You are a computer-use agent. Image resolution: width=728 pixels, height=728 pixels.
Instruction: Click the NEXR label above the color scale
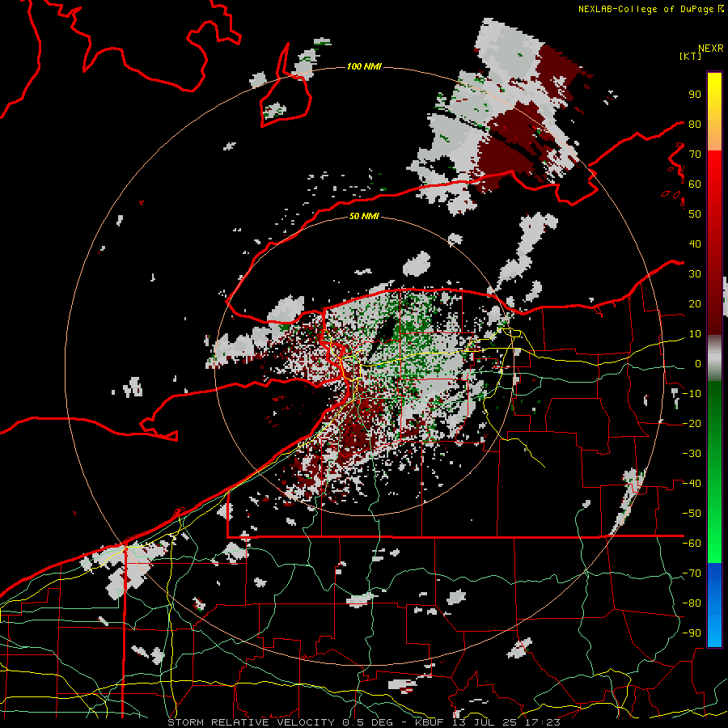point(711,49)
